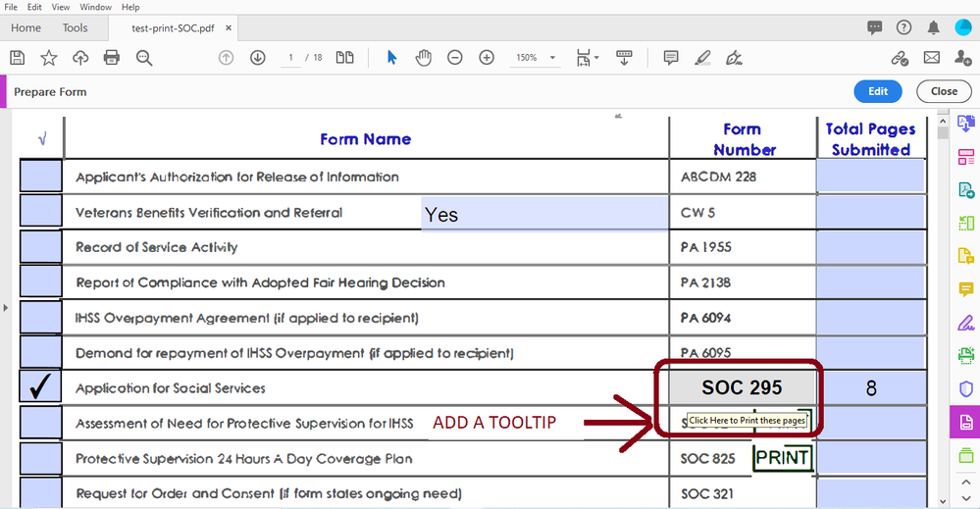
Task: Add a comment with the note icon
Action: coord(671,58)
